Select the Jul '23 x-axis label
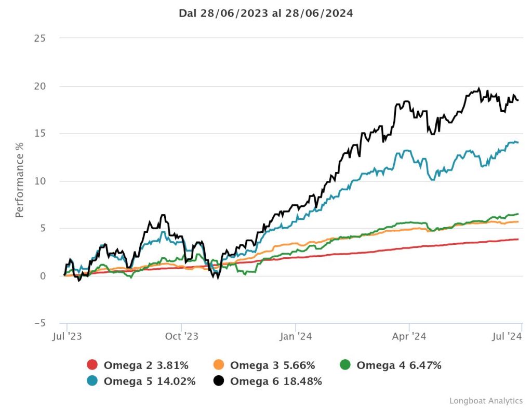Screen dimensions: 532x408 (67, 336)
